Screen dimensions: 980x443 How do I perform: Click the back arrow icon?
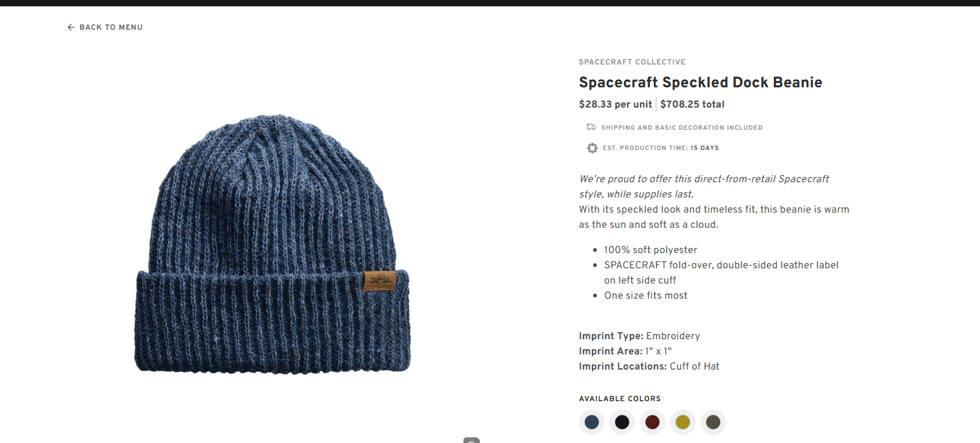[x=71, y=27]
